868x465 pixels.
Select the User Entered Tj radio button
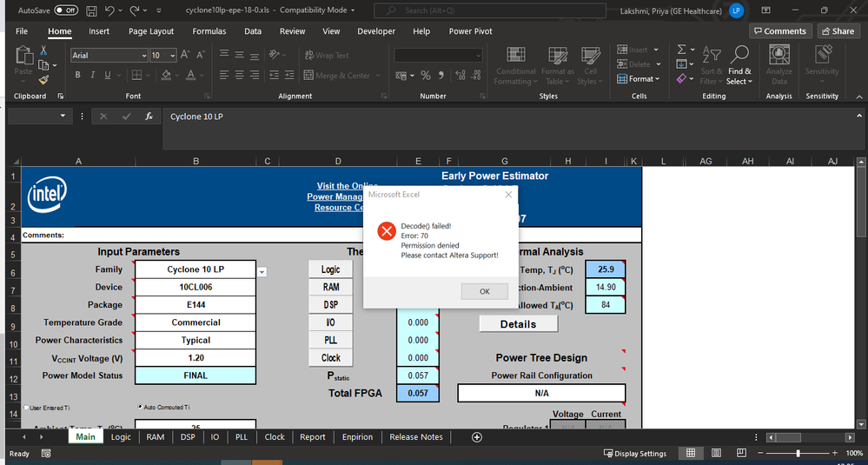25,407
